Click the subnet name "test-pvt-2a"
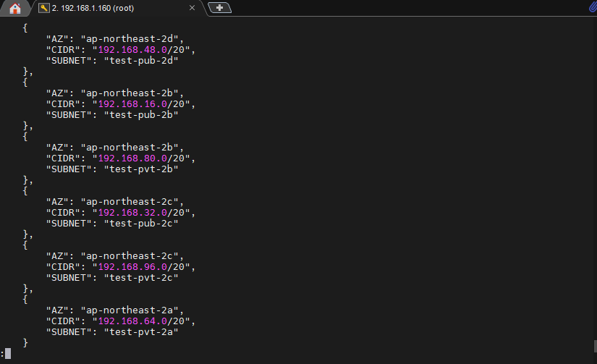 pos(141,332)
